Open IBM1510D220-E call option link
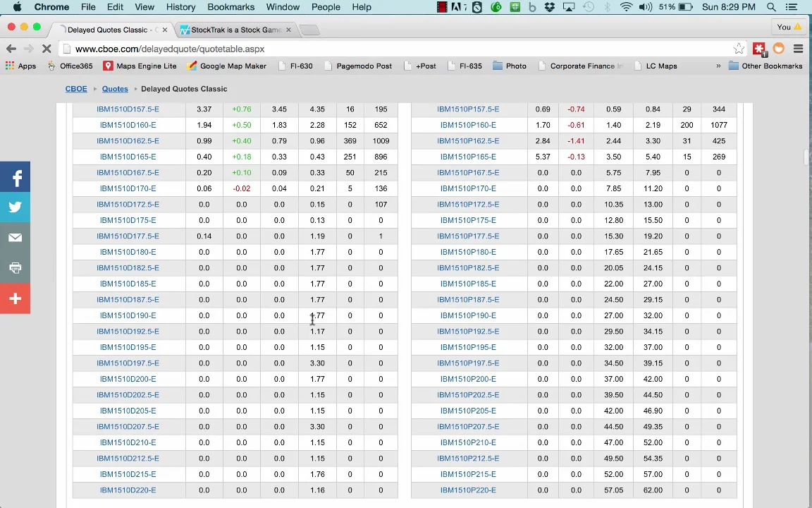This screenshot has height=508, width=812. (128, 490)
